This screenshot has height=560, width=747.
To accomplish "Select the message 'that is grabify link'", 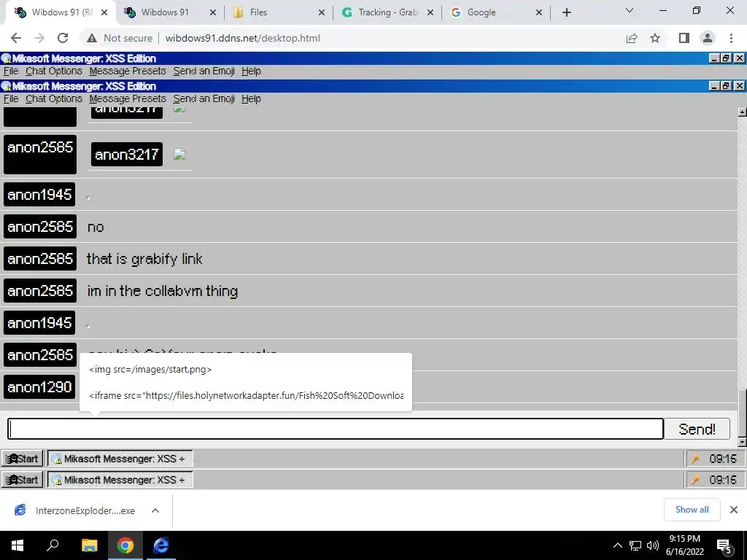I will pos(144,259).
